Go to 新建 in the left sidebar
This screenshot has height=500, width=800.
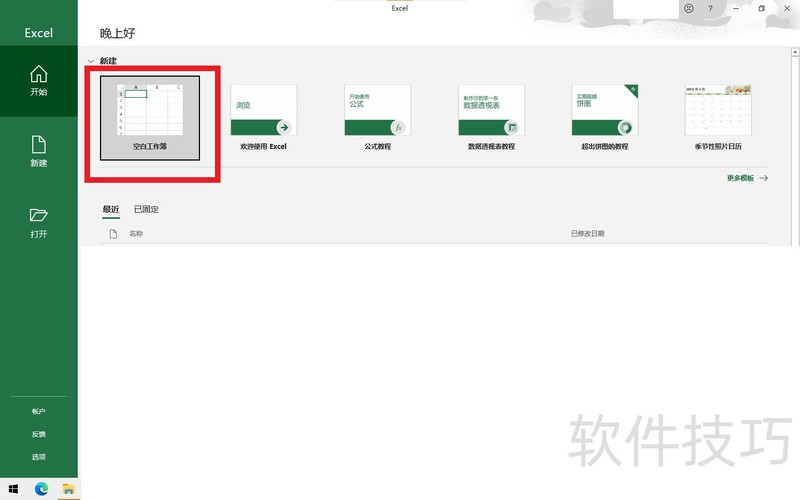(39, 152)
